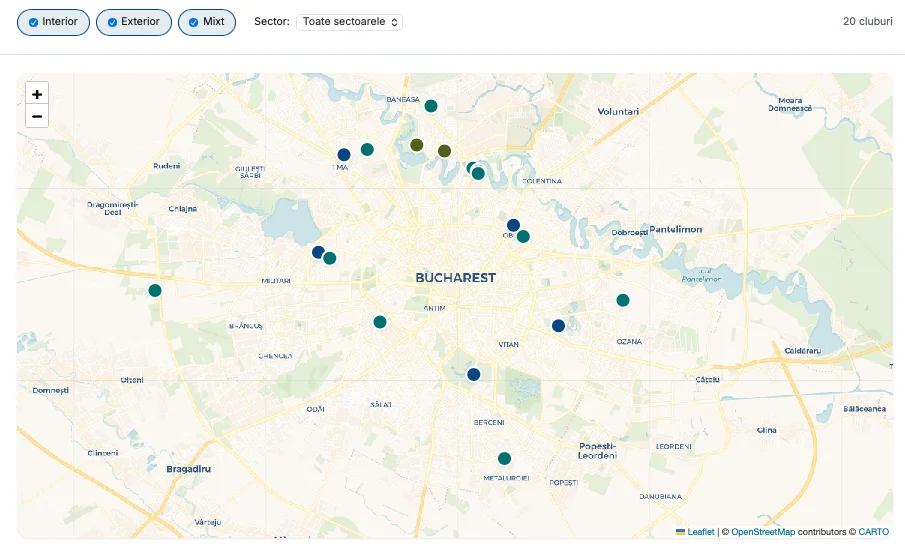Image resolution: width=905 pixels, height=549 pixels.
Task: Open the OpenStreetMap contributors link
Action: pyautogui.click(x=763, y=532)
